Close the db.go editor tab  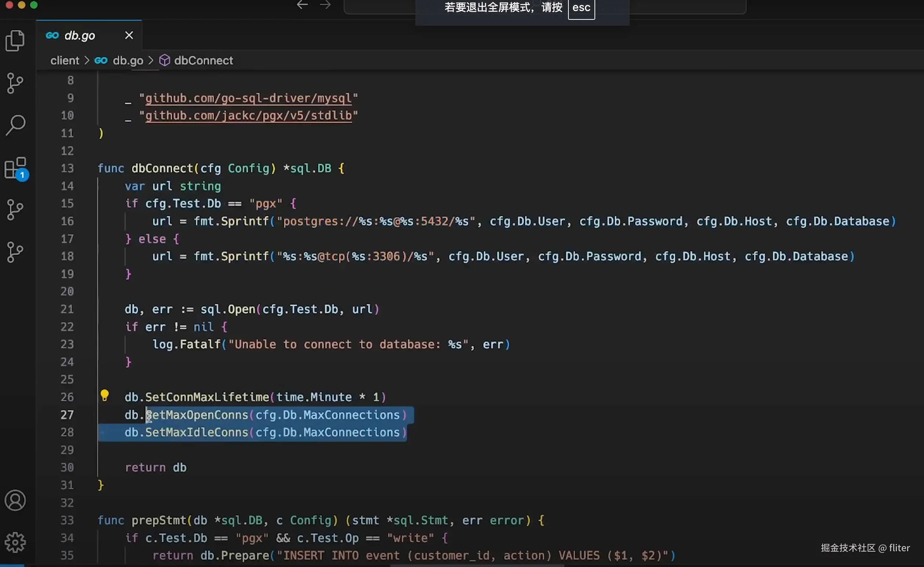[129, 35]
